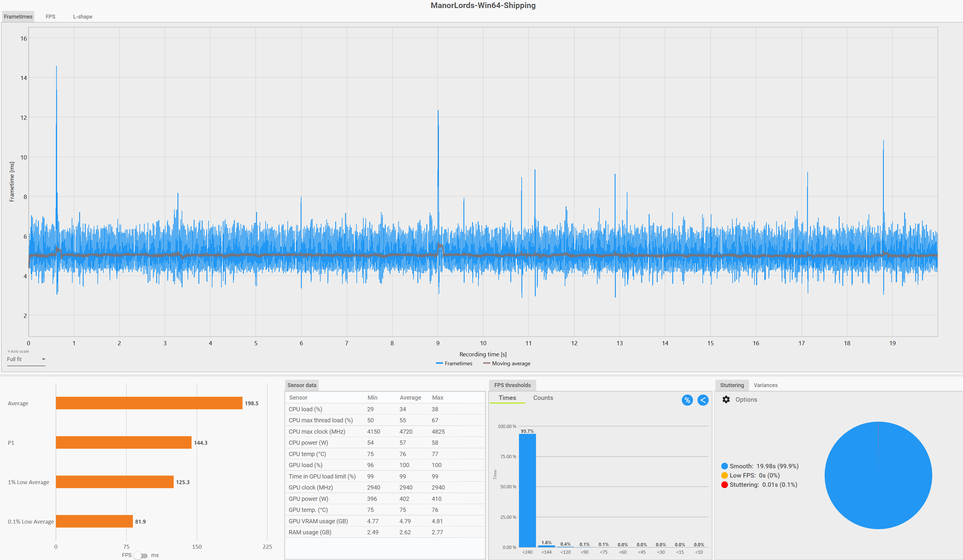This screenshot has width=963, height=560.
Task: Click the red Stuttering legend dot
Action: (x=724, y=484)
